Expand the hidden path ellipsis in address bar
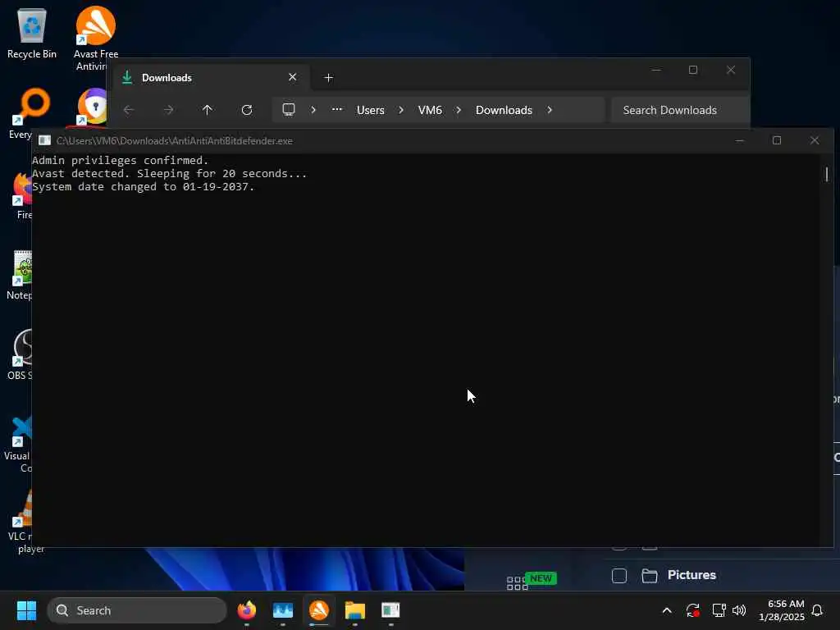Viewport: 840px width, 630px height. point(337,109)
